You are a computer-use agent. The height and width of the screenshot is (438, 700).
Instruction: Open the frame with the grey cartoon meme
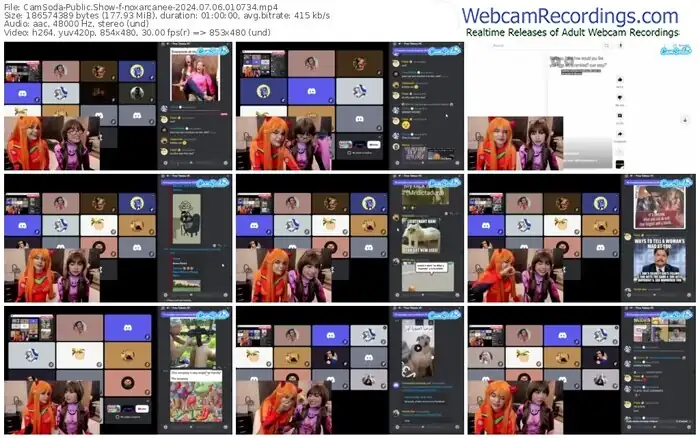click(x=118, y=238)
